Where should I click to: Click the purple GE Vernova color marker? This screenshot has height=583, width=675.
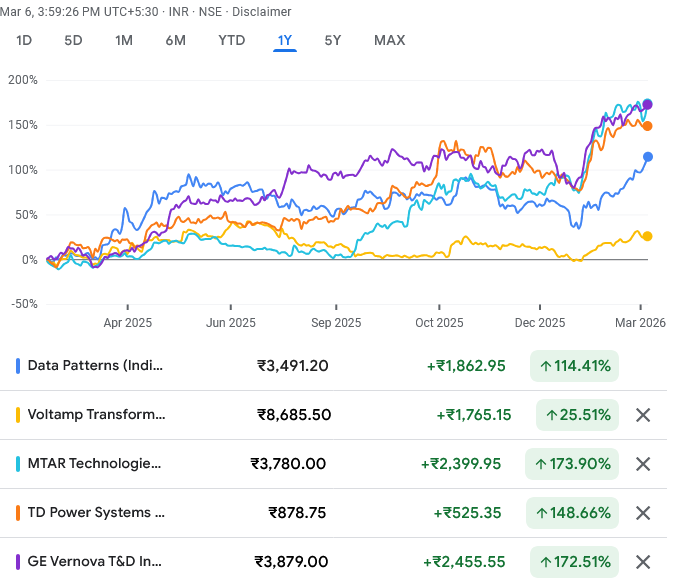pos(18,562)
